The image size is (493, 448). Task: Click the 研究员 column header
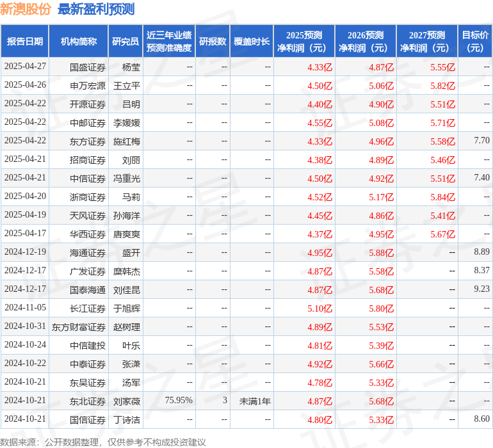(125, 42)
